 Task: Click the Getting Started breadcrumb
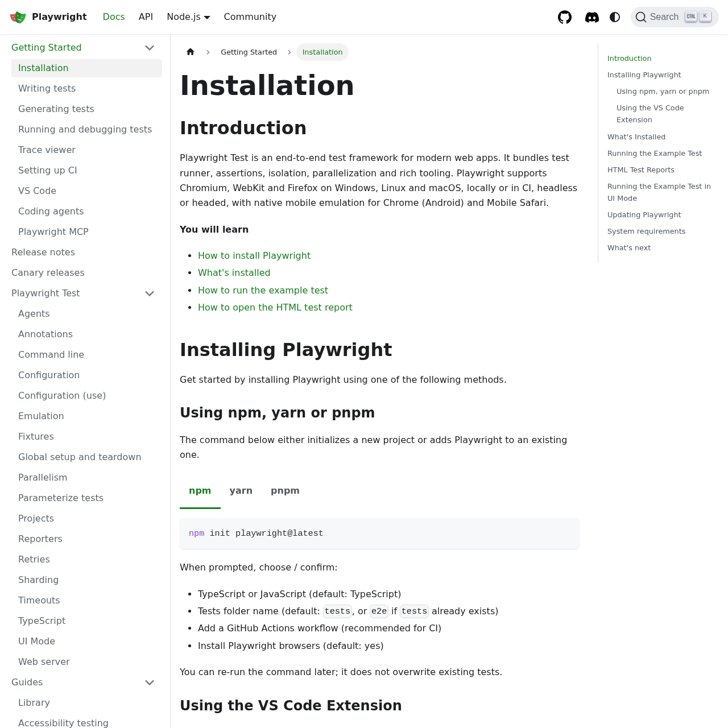[x=249, y=52]
